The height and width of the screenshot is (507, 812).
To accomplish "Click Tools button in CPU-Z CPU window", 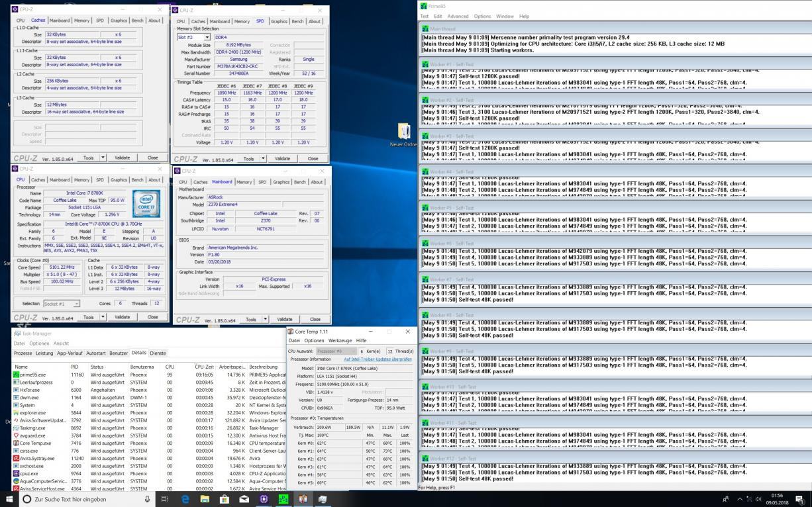I will (88, 317).
